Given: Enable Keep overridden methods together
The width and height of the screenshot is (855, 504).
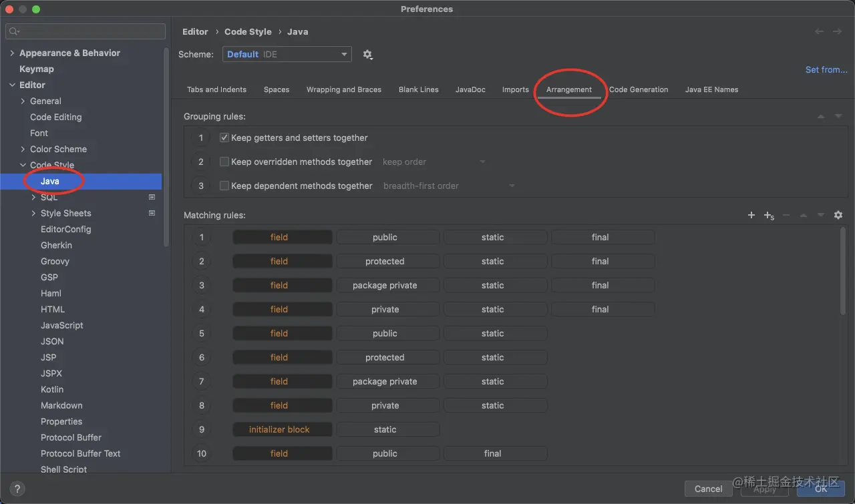Looking at the screenshot, I should pyautogui.click(x=224, y=162).
